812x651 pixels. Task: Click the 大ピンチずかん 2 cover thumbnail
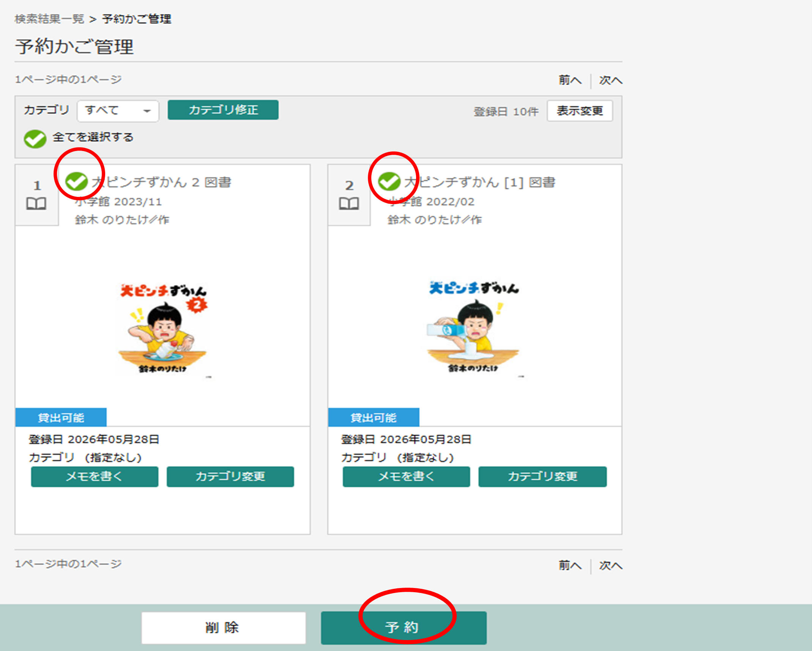coord(163,329)
